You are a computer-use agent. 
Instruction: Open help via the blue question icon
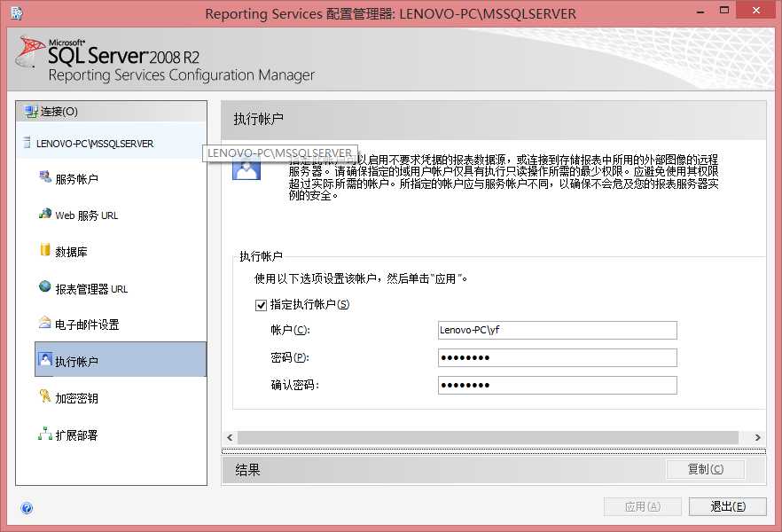[27, 508]
